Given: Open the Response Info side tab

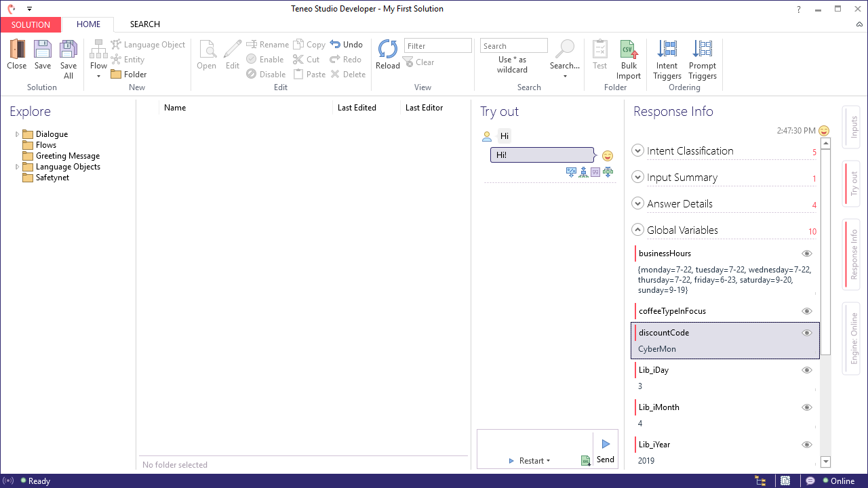Looking at the screenshot, I should pos(851,253).
